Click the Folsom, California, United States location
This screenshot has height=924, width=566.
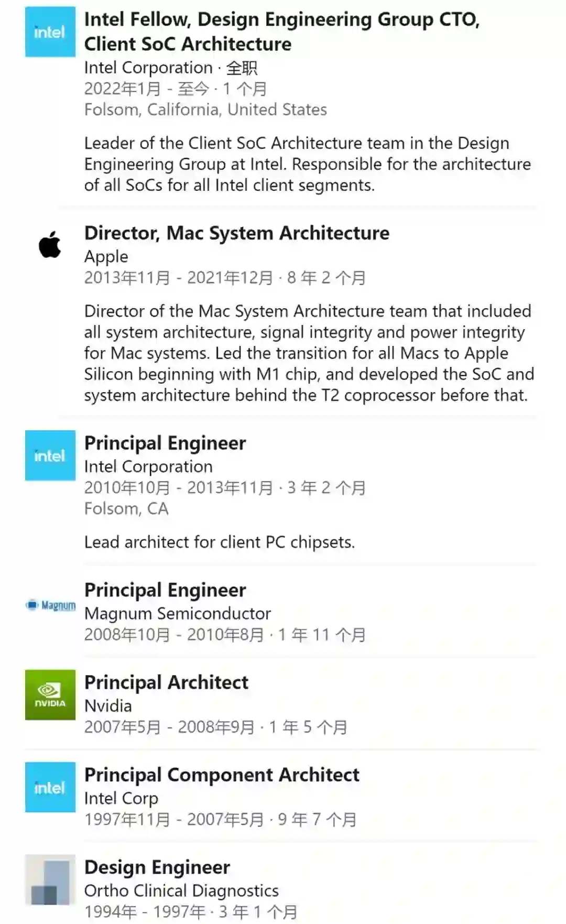(x=205, y=110)
